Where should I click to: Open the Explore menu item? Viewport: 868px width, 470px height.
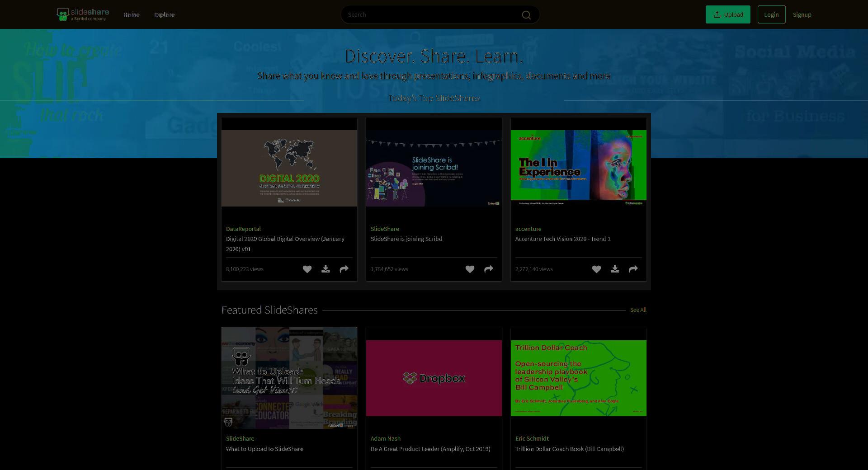tap(164, 15)
